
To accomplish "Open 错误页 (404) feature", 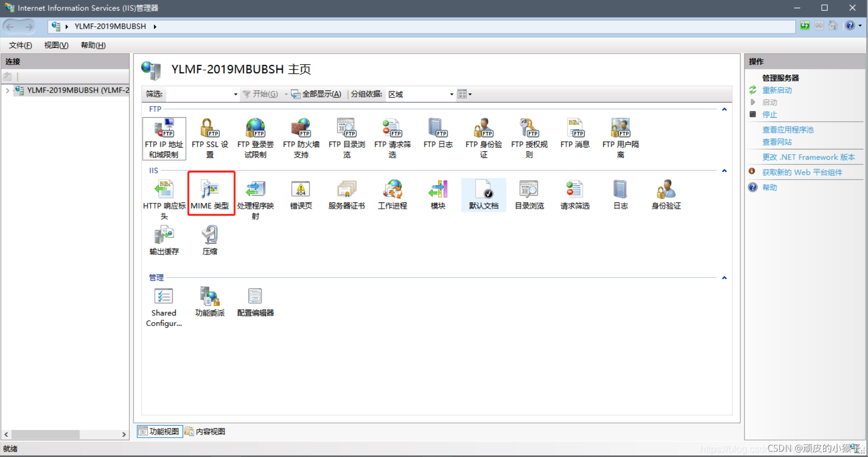I will point(301,195).
